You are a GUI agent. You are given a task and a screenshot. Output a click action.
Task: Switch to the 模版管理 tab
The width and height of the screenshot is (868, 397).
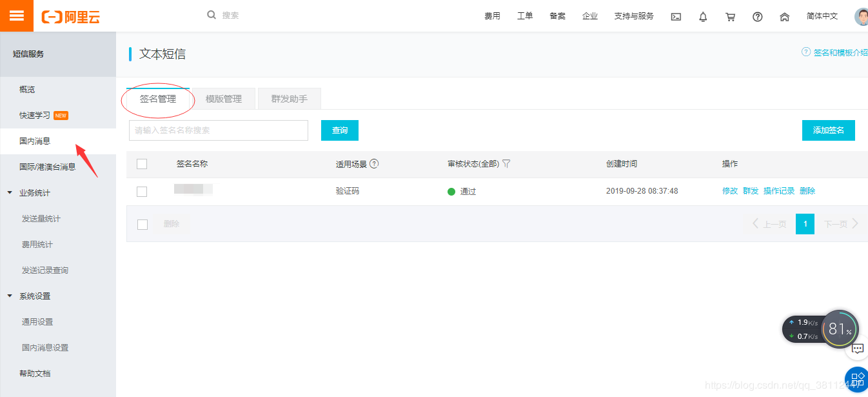[224, 98]
